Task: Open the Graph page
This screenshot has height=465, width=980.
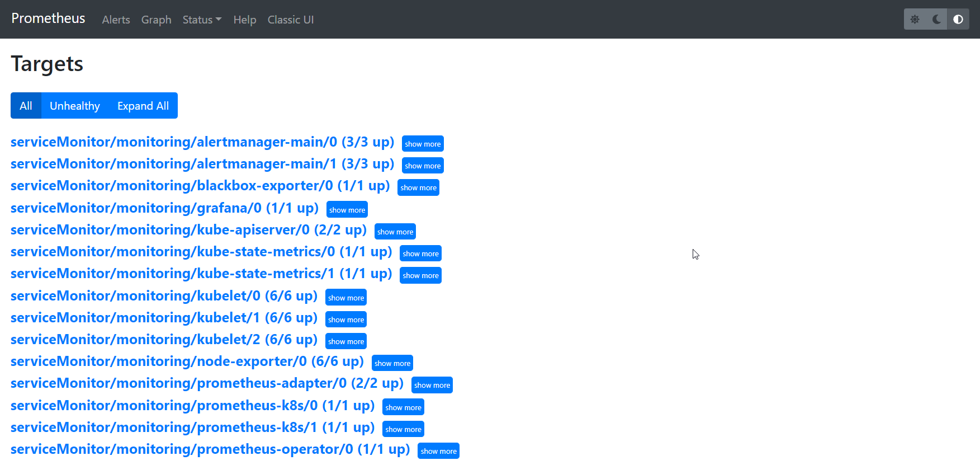Action: 156,20
